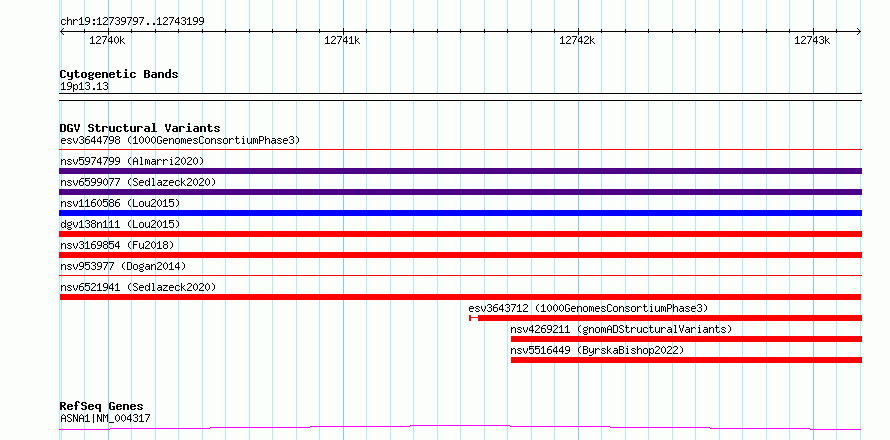Click the nsv1160586 (Lou2015) label
The image size is (890, 440).
[120, 203]
